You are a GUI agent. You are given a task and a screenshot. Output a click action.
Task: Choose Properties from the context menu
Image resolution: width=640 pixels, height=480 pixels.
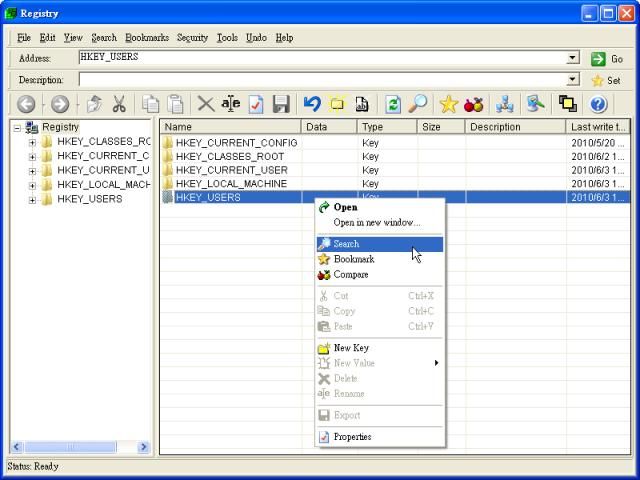pyautogui.click(x=352, y=437)
